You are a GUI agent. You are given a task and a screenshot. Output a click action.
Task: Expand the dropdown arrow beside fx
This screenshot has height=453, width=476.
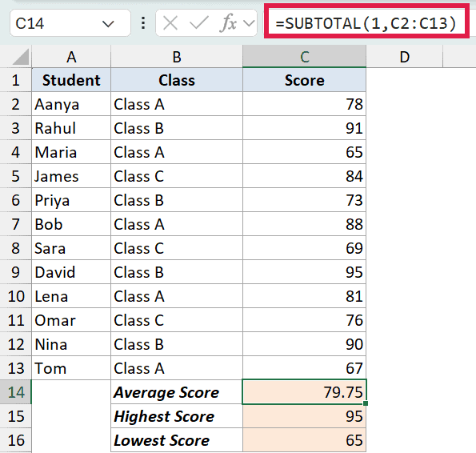pyautogui.click(x=249, y=23)
